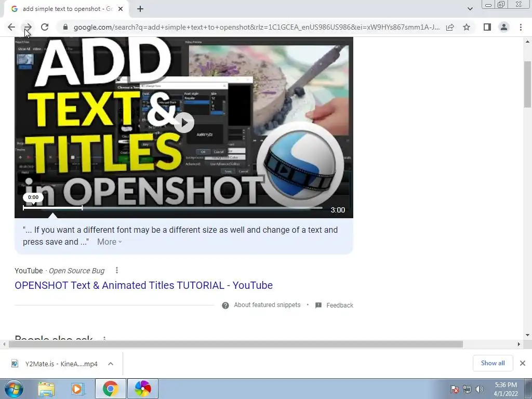Image resolution: width=532 pixels, height=399 pixels.
Task: Click the feedback flag icon
Action: (318, 305)
